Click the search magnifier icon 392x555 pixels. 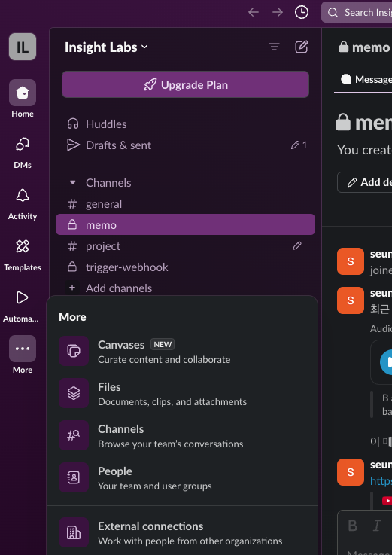click(x=333, y=13)
